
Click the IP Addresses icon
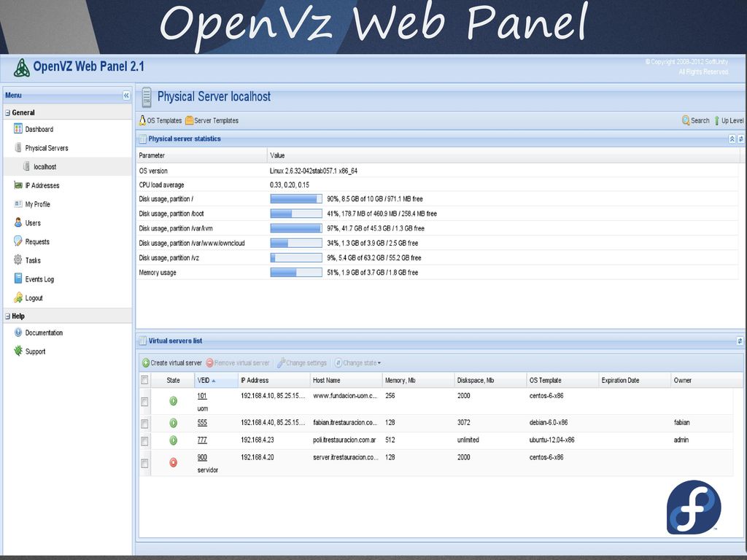(18, 185)
